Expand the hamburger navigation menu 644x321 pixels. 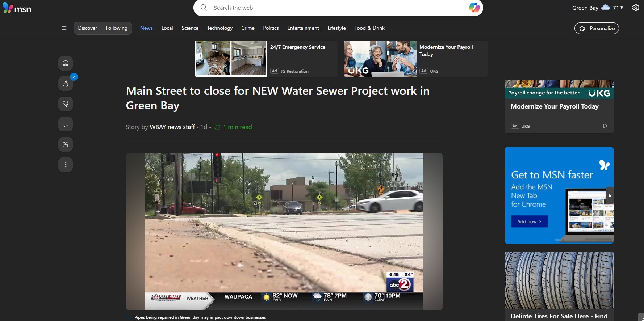pyautogui.click(x=64, y=28)
